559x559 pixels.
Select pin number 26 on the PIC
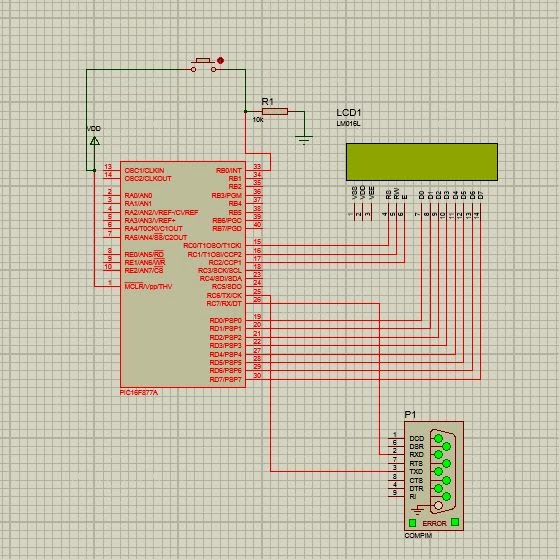(257, 300)
